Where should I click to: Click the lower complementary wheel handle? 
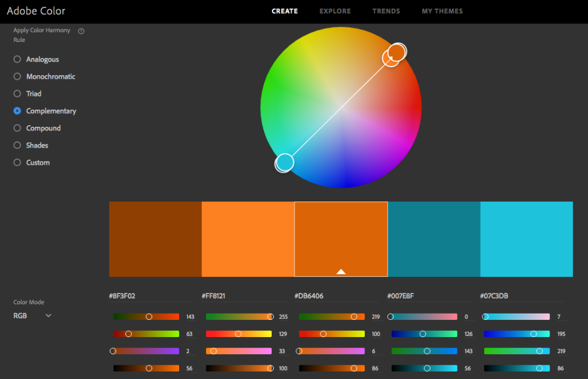click(284, 163)
